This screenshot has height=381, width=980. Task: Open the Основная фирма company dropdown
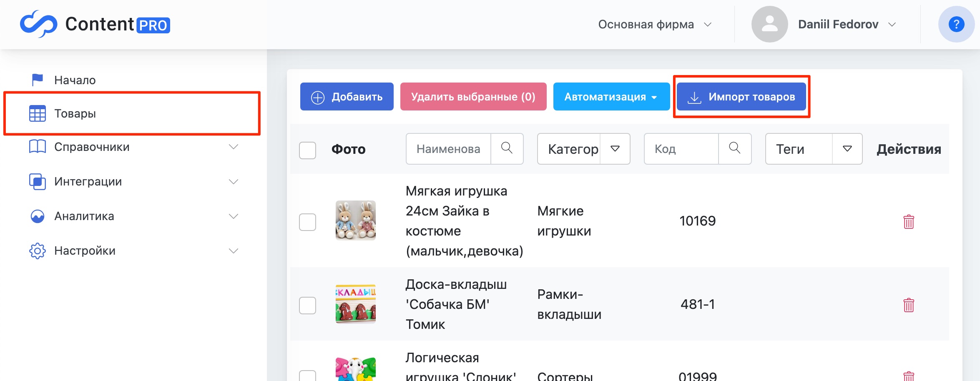point(654,25)
